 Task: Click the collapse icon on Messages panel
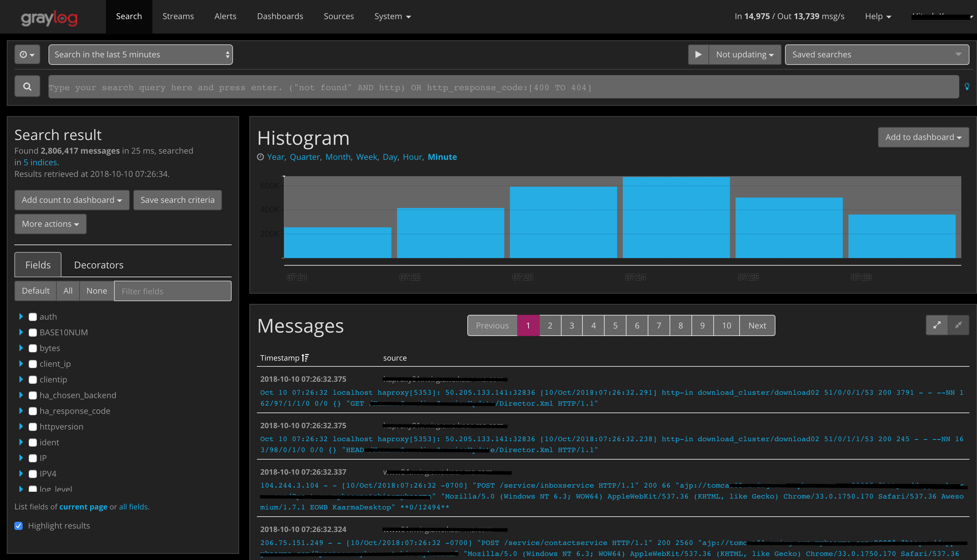coord(959,325)
